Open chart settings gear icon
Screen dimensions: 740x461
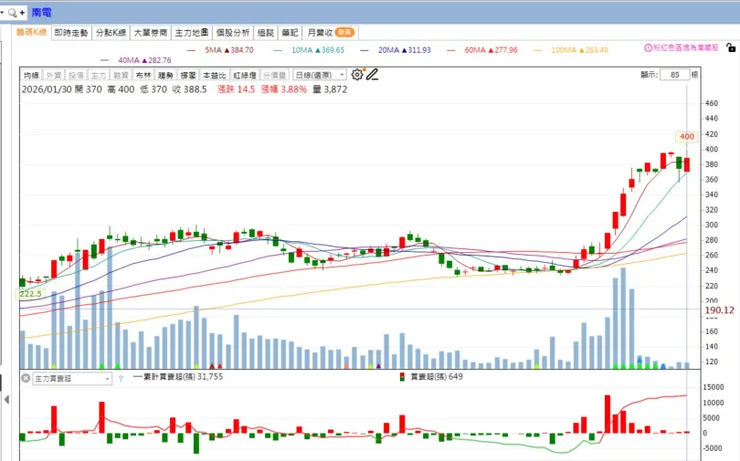(357, 75)
